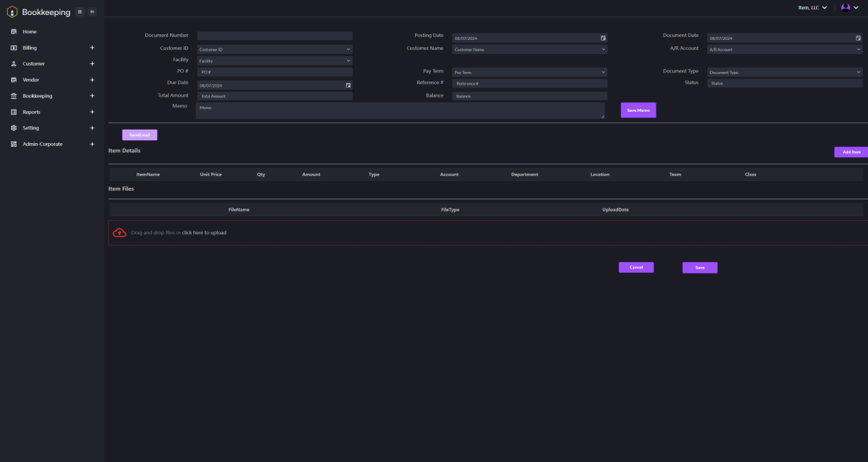The width and height of the screenshot is (868, 462).
Task: Click the Customer person icon in the sidebar
Action: [x=14, y=63]
